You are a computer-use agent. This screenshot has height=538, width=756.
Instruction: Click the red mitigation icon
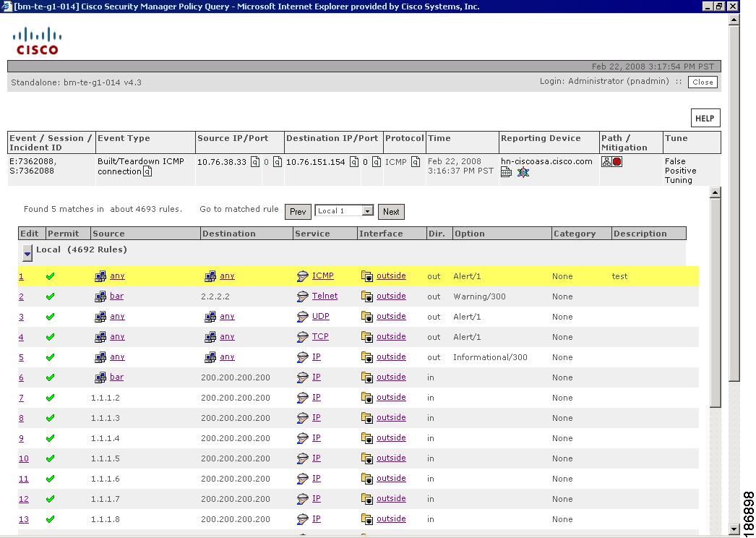(x=617, y=162)
